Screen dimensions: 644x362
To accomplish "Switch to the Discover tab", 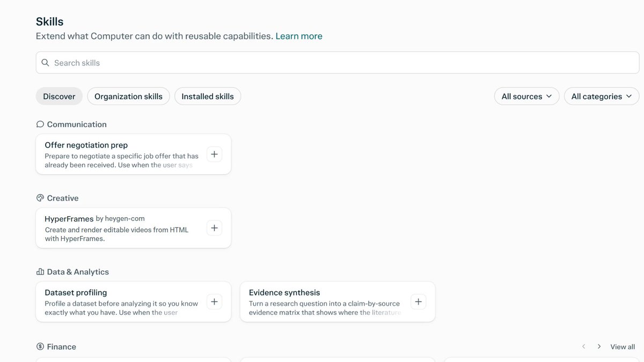I will pyautogui.click(x=59, y=97).
